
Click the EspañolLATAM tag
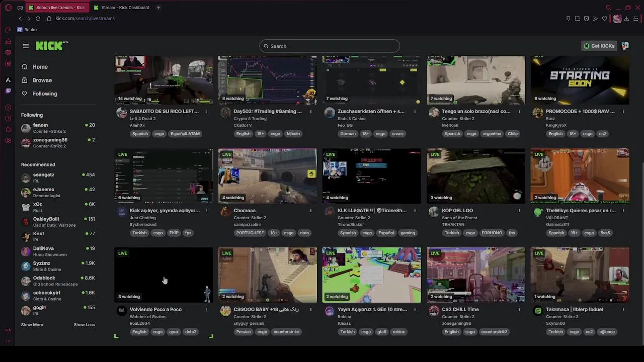point(185,134)
